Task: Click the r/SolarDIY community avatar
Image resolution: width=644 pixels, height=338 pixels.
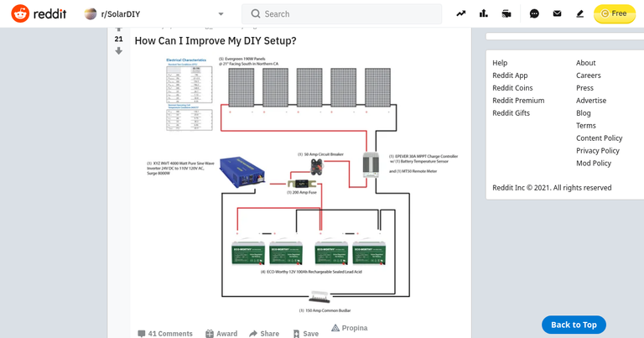Action: tap(91, 14)
